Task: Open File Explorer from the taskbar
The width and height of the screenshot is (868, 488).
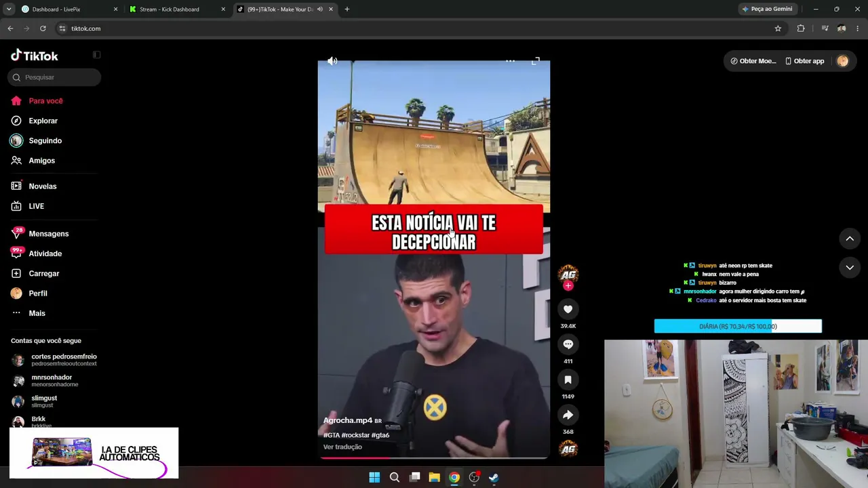Action: coord(434,477)
